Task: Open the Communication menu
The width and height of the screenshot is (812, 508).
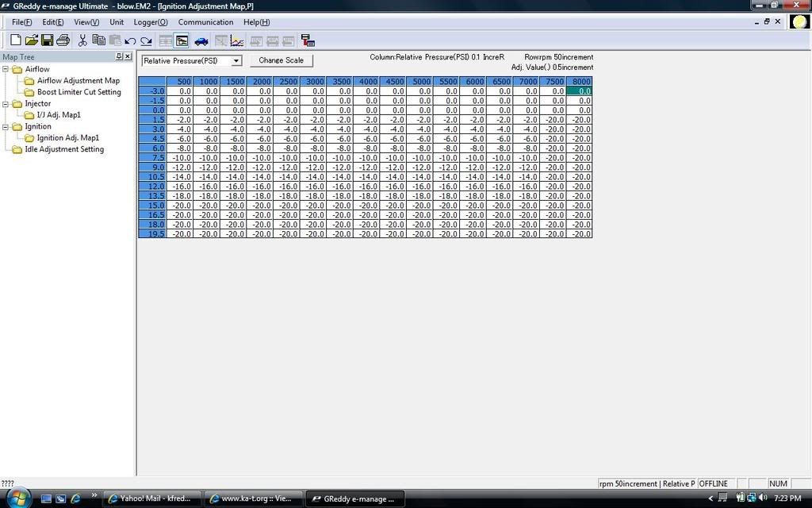Action: pos(205,22)
